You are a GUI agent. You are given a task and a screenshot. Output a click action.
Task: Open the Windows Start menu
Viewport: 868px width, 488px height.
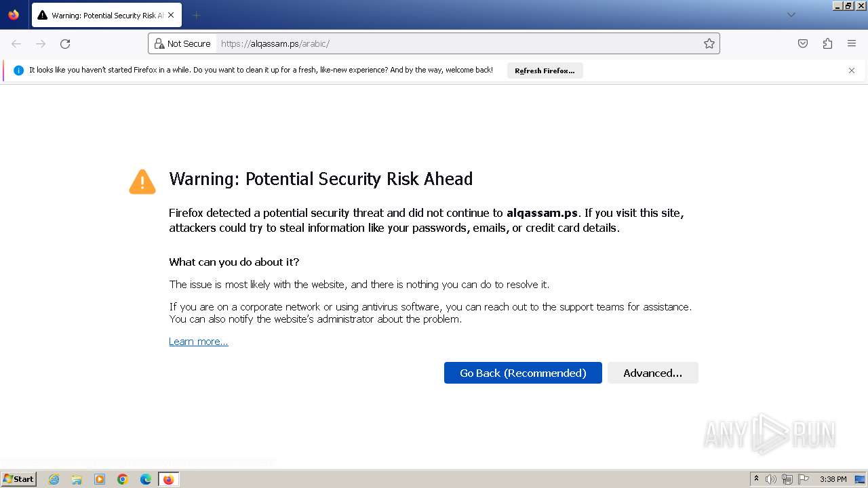tap(18, 479)
